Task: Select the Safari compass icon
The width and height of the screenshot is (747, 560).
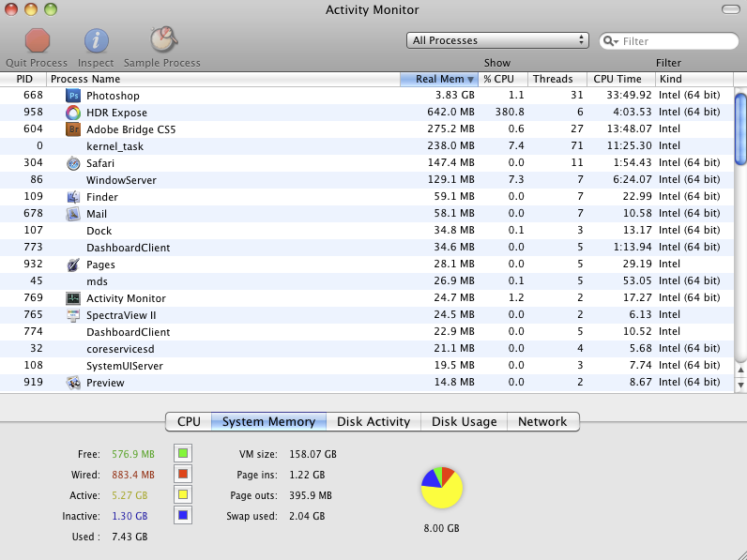Action: point(73,163)
